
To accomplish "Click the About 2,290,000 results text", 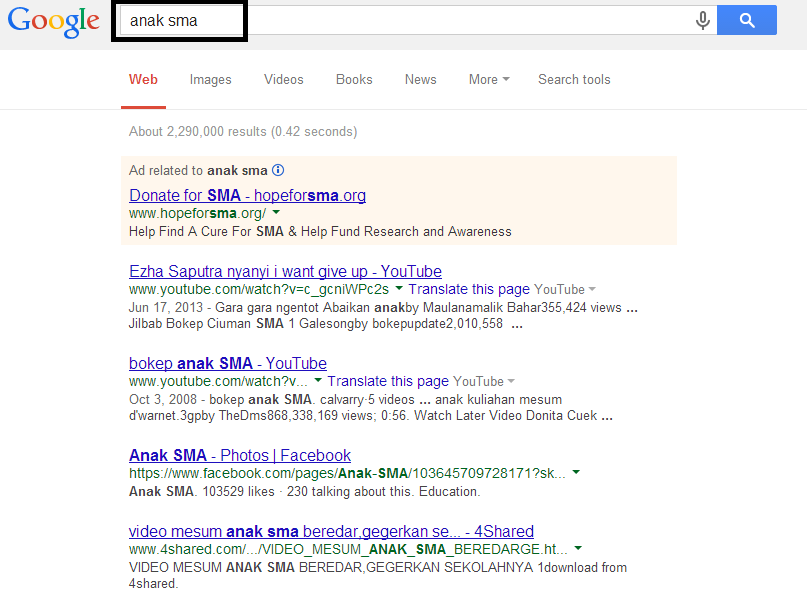I will 243,132.
